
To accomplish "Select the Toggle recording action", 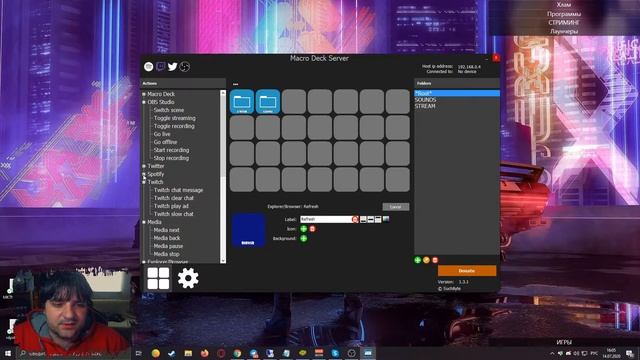I will click(x=174, y=126).
